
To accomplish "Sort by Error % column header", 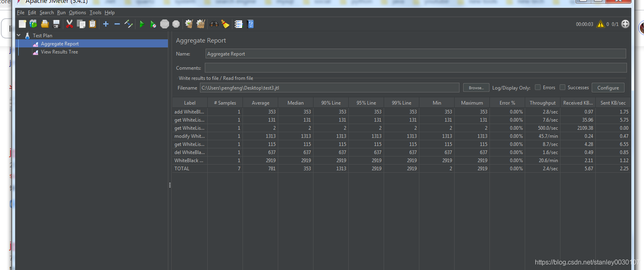I will pos(507,103).
